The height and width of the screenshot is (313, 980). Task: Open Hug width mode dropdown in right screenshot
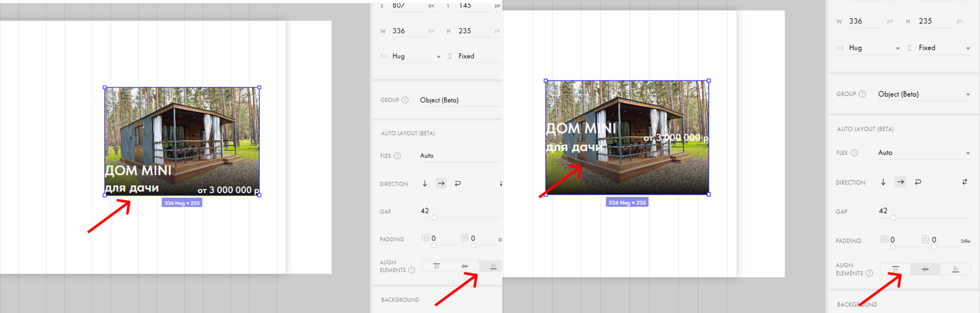pos(874,48)
